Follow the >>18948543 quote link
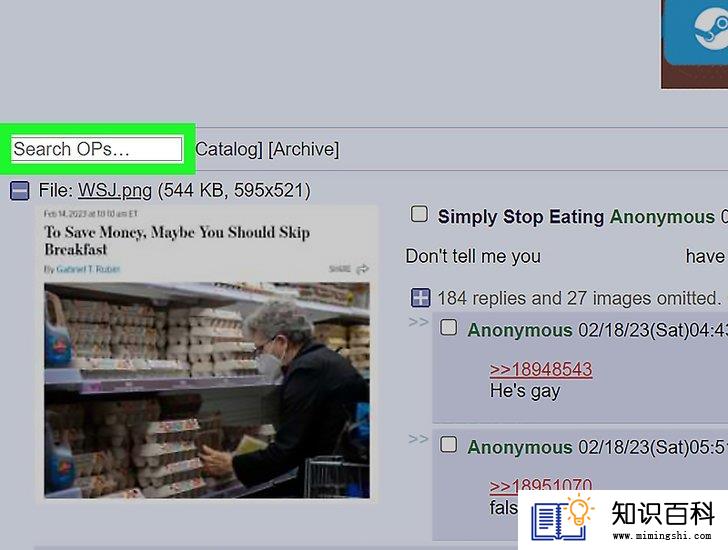Viewport: 728px width, 550px height. [541, 369]
